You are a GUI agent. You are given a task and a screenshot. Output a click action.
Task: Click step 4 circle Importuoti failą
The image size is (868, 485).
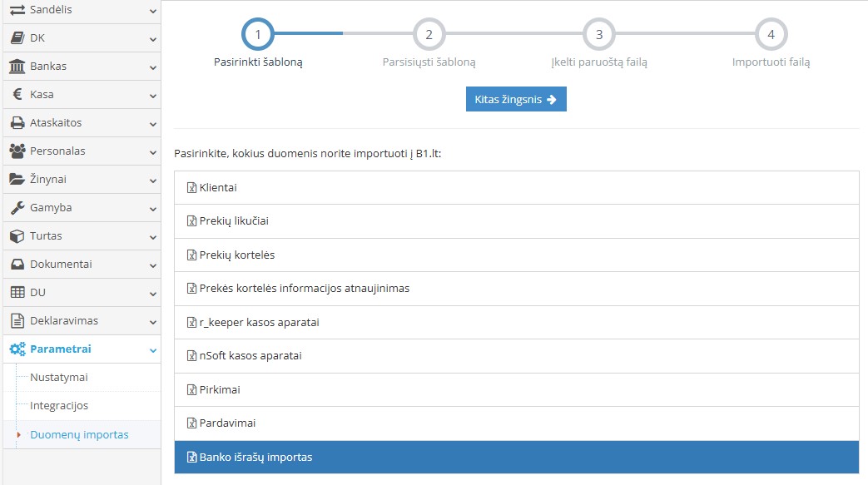(x=771, y=35)
